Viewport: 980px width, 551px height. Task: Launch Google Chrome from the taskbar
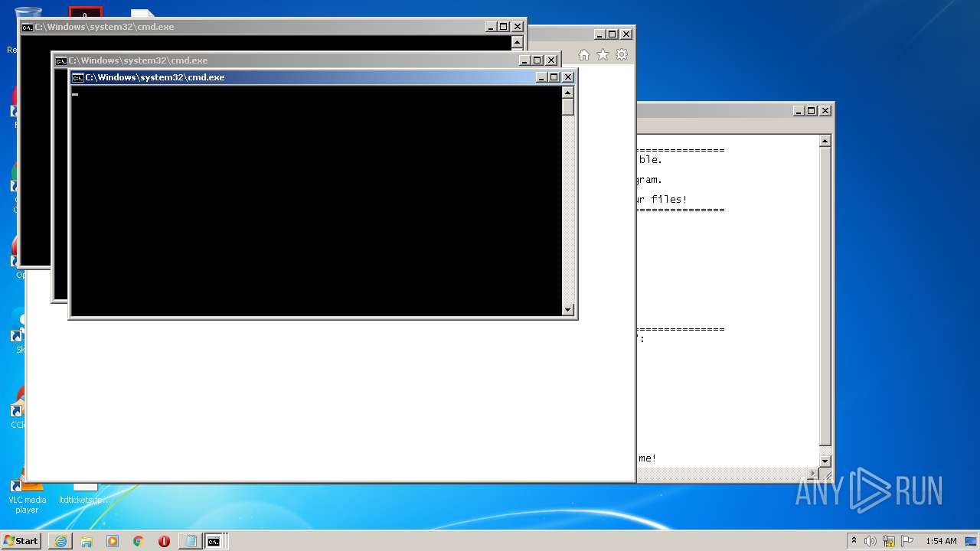(139, 541)
